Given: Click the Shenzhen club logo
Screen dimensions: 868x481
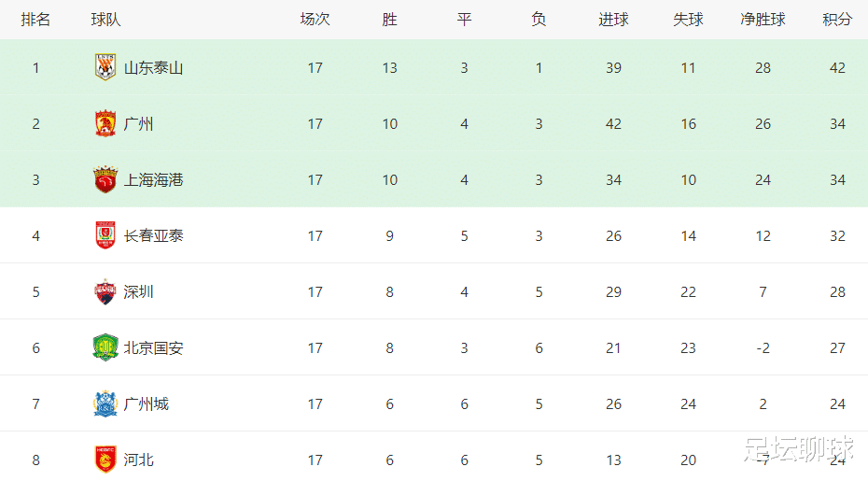Looking at the screenshot, I should point(105,291).
